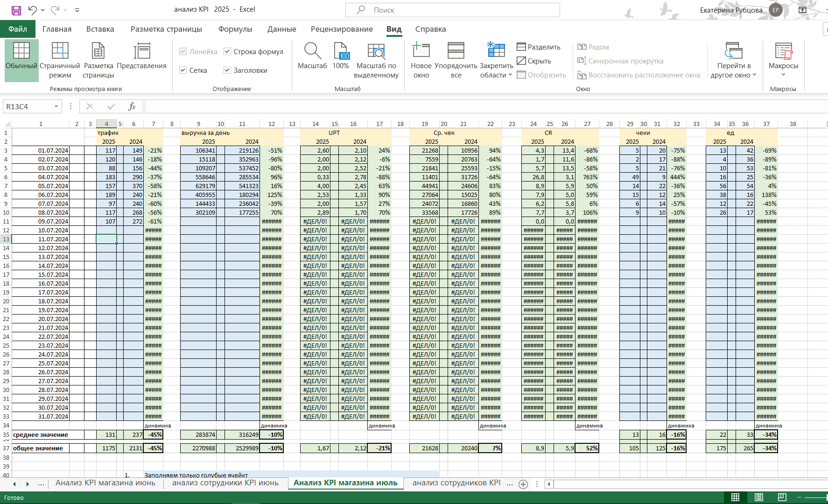This screenshot has height=504, width=828.
Task: Add a new sheet with plus icon
Action: [523, 484]
